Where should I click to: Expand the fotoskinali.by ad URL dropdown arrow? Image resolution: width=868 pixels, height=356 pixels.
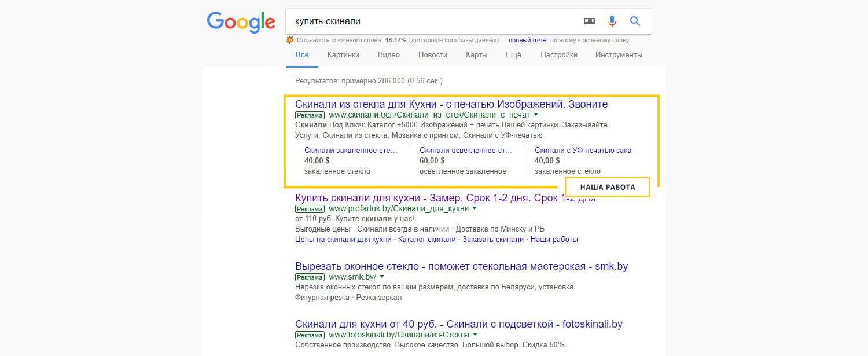(475, 335)
